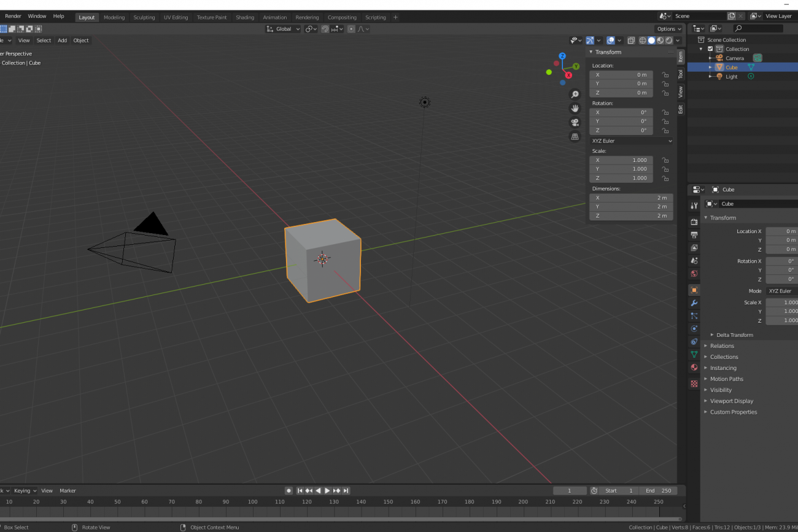Open the Material properties tab icon
The height and width of the screenshot is (532, 798).
tap(694, 368)
